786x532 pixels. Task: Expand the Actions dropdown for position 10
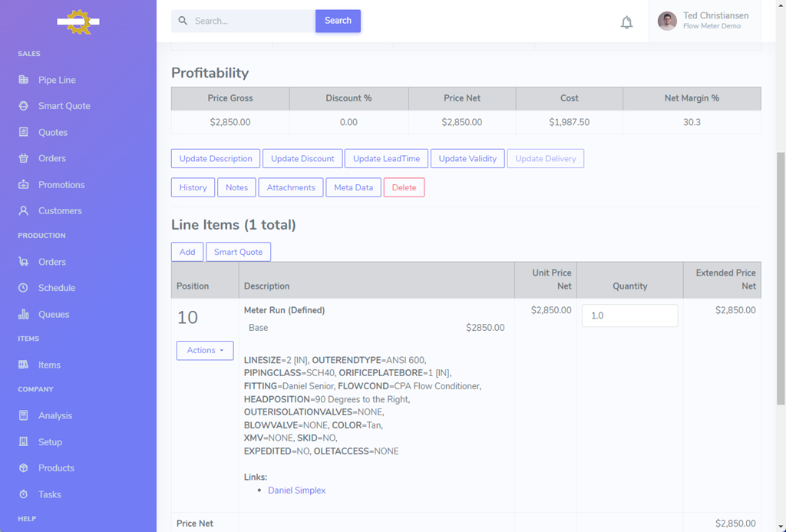[205, 350]
